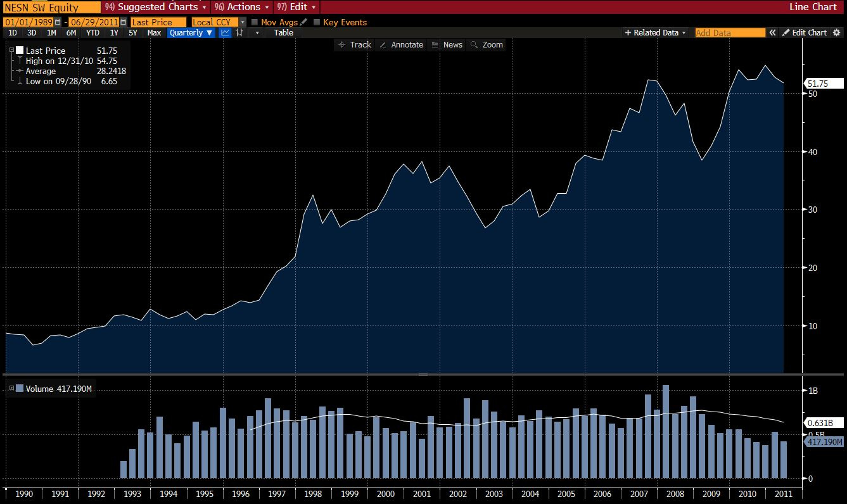Open the News overlay tool

pos(447,45)
